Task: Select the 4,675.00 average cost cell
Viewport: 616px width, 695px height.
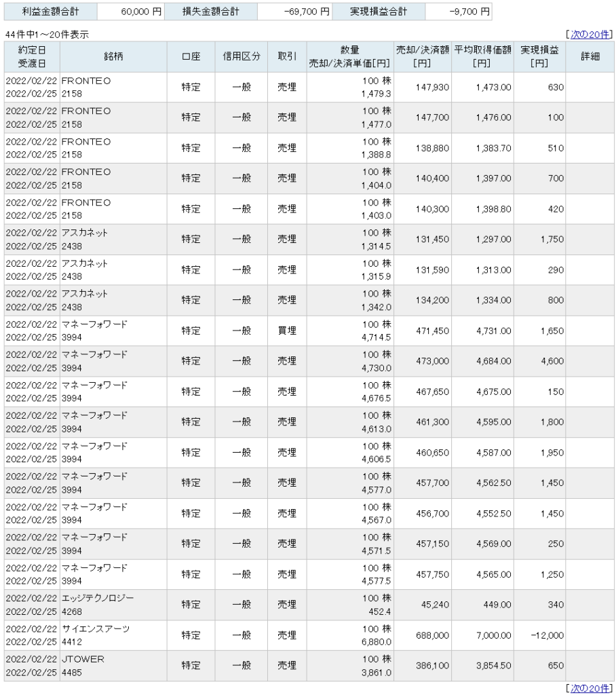Action: click(482, 392)
